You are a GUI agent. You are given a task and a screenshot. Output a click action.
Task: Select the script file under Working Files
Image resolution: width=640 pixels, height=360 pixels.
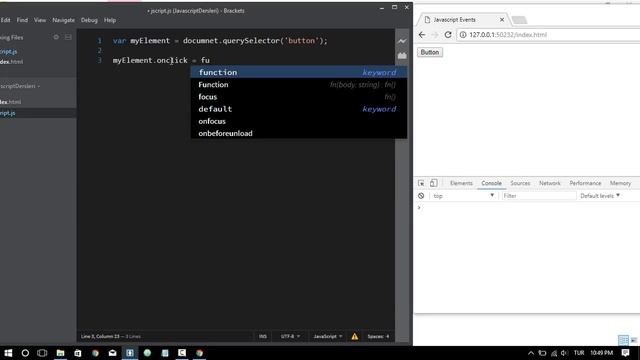pos(9,51)
